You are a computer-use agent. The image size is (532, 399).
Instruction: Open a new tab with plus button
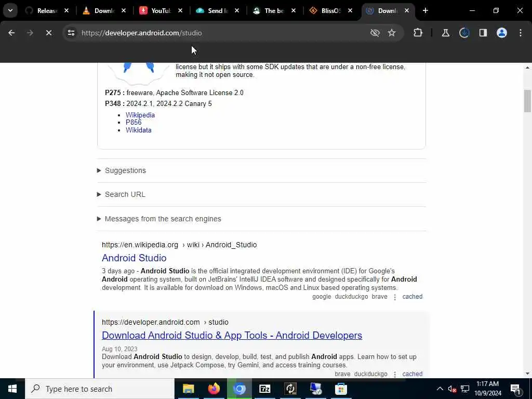tap(425, 10)
